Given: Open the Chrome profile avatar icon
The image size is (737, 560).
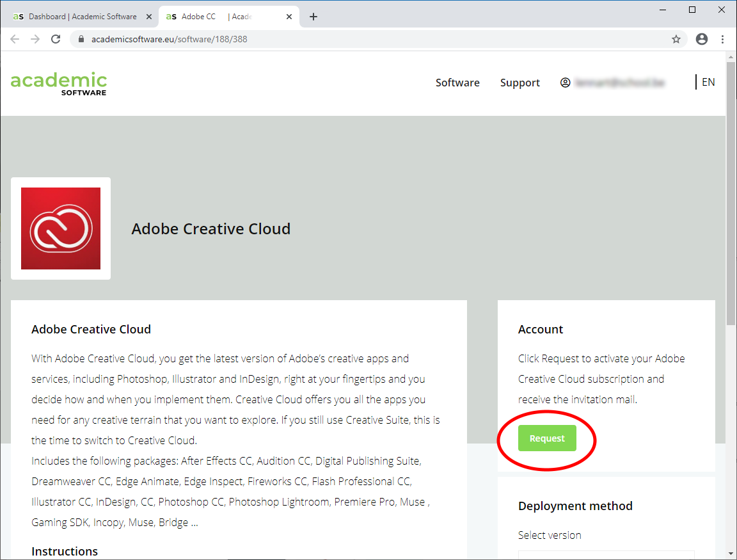Looking at the screenshot, I should click(x=702, y=39).
